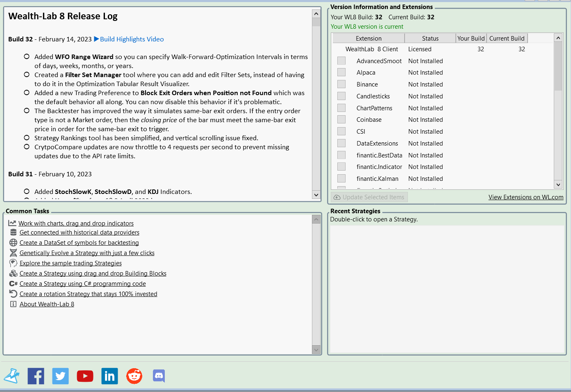Open Create a Strategy using C# programming code

pyautogui.click(x=83, y=284)
